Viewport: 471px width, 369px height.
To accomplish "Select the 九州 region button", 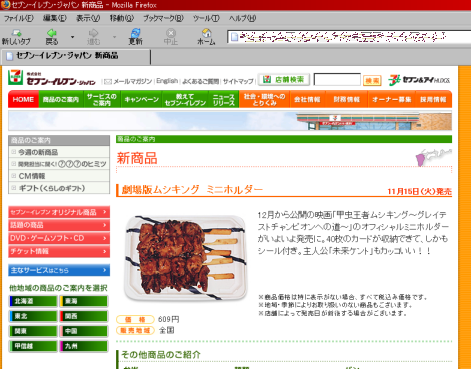I will (x=84, y=346).
